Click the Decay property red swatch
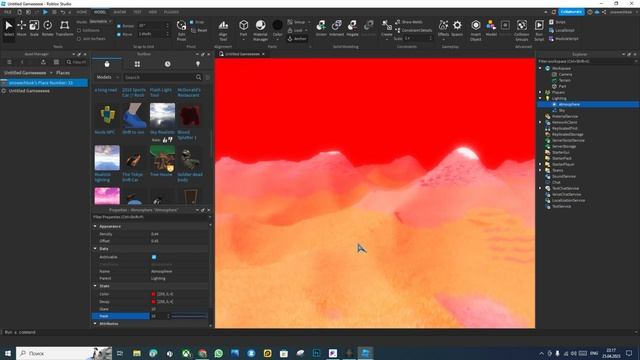 pyautogui.click(x=153, y=302)
